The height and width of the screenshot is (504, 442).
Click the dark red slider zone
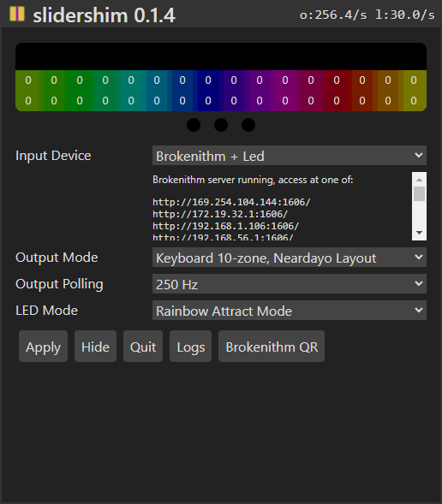337,91
